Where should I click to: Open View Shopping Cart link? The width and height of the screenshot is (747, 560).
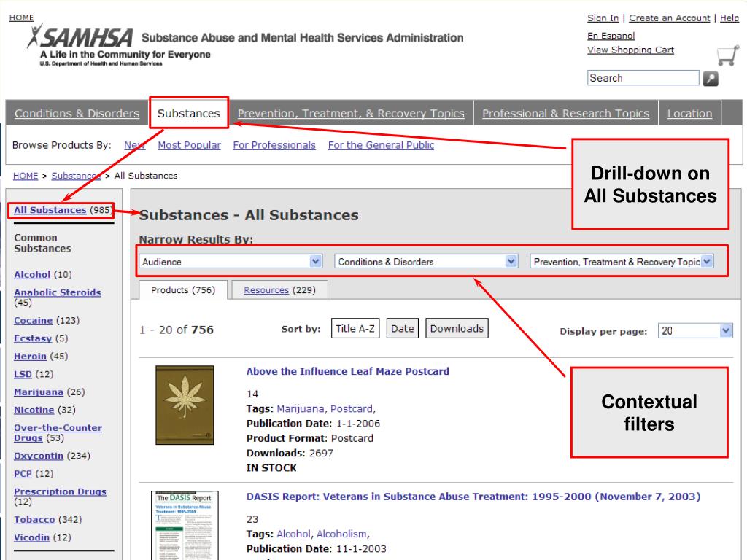point(631,50)
